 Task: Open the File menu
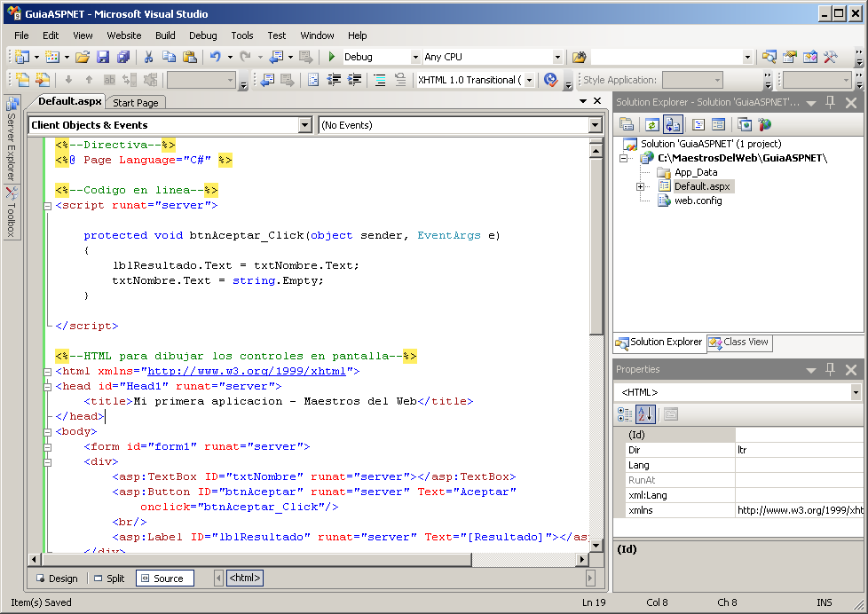[x=21, y=35]
